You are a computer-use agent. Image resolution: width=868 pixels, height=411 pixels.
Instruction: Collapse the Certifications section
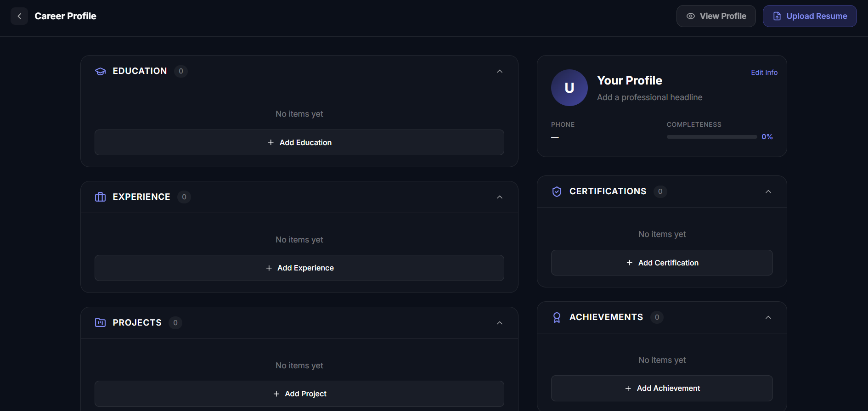[768, 191]
